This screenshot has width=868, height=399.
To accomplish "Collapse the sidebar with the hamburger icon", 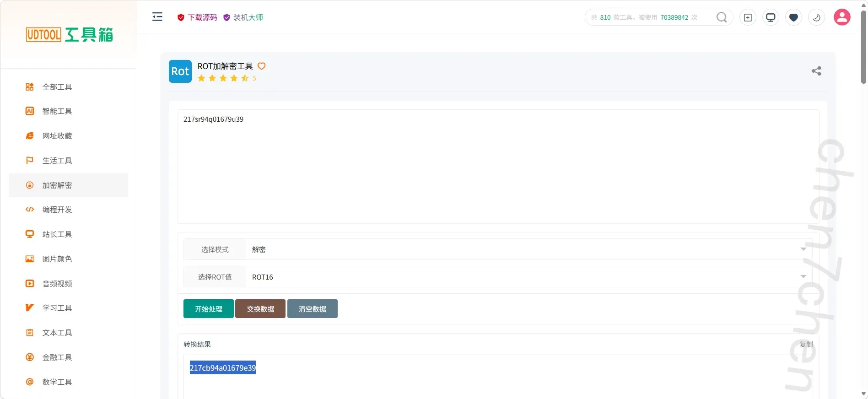I will [157, 17].
